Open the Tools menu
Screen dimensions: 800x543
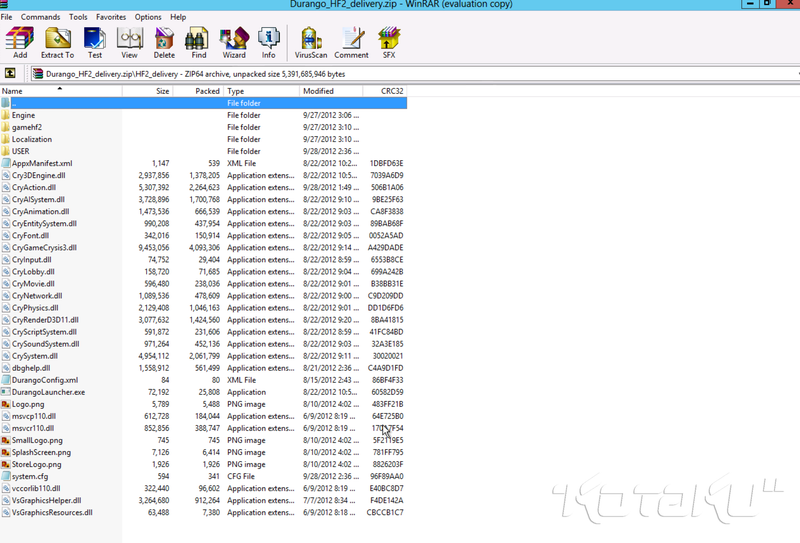78,17
